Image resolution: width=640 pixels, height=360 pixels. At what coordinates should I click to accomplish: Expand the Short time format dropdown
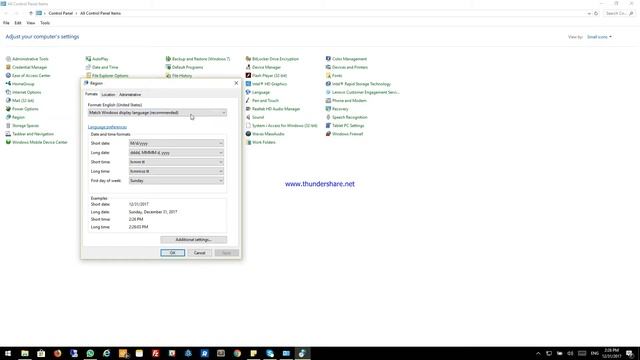176,162
